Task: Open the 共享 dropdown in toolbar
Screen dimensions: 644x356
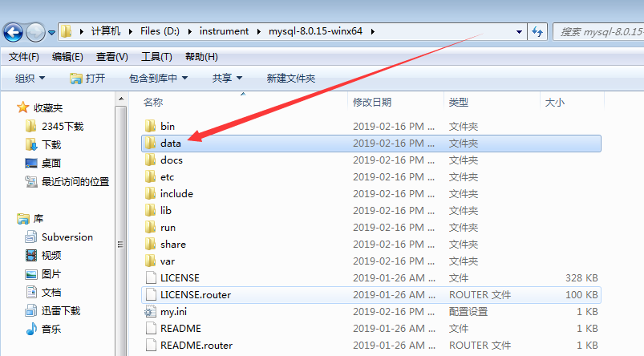Action: (227, 78)
